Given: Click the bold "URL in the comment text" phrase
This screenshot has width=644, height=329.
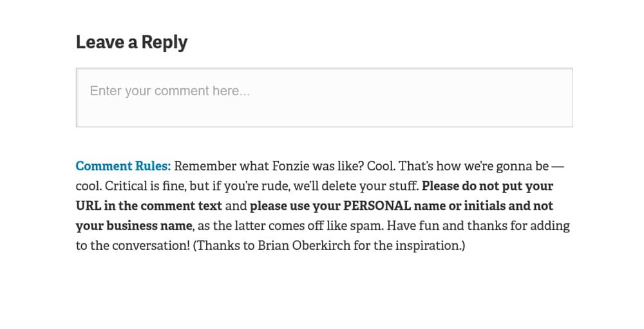Looking at the screenshot, I should click(x=149, y=206).
